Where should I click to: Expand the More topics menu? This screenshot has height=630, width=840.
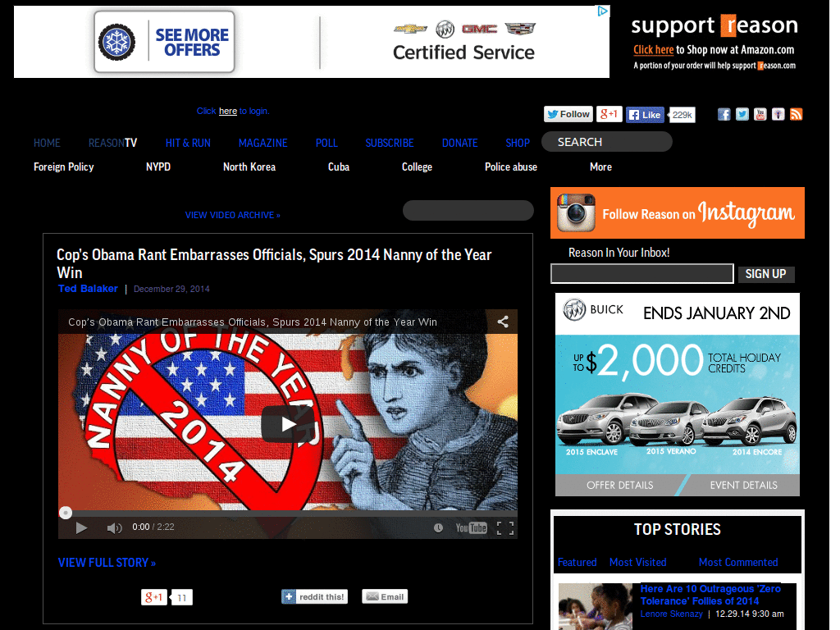coord(600,167)
